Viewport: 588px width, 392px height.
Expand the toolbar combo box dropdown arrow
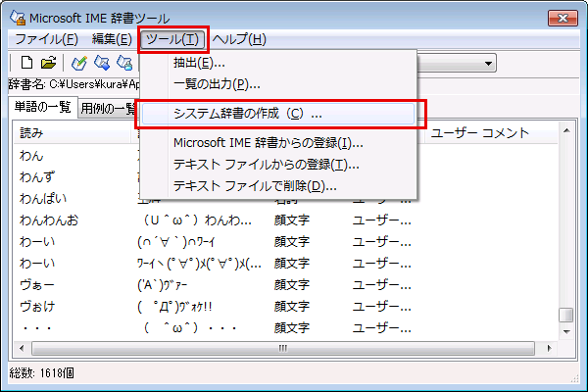click(488, 63)
